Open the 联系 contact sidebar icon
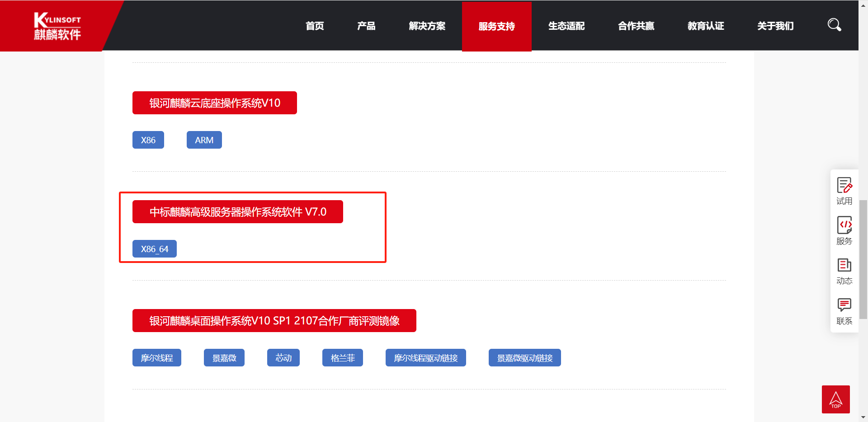The height and width of the screenshot is (422, 868). click(844, 311)
